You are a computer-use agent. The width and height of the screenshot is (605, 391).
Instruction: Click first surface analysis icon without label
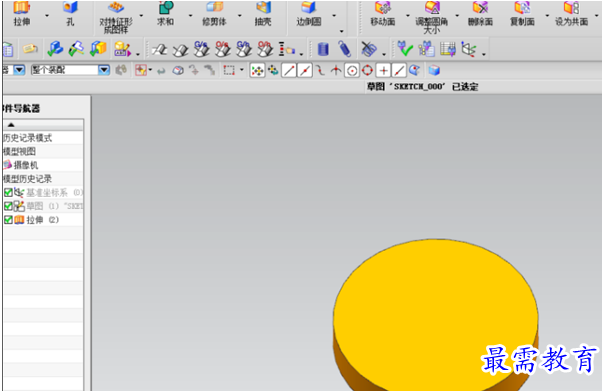coord(159,49)
